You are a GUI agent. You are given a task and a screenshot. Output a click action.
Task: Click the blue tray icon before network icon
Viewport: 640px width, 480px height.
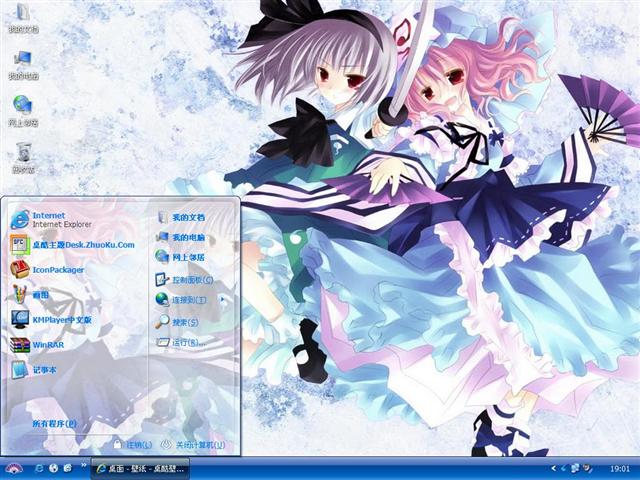pos(564,469)
